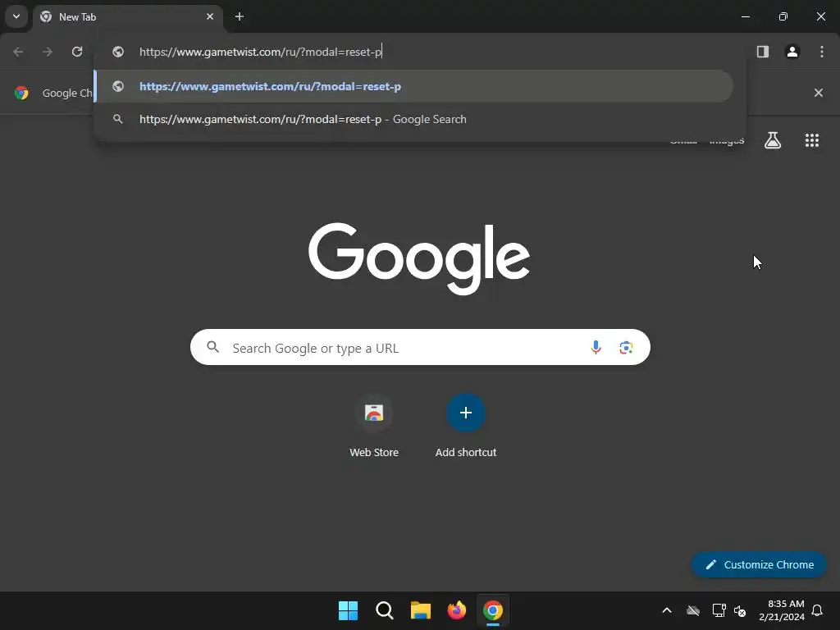Click the OneDrive cloud tray icon
Viewport: 840px width, 630px height.
(x=693, y=610)
